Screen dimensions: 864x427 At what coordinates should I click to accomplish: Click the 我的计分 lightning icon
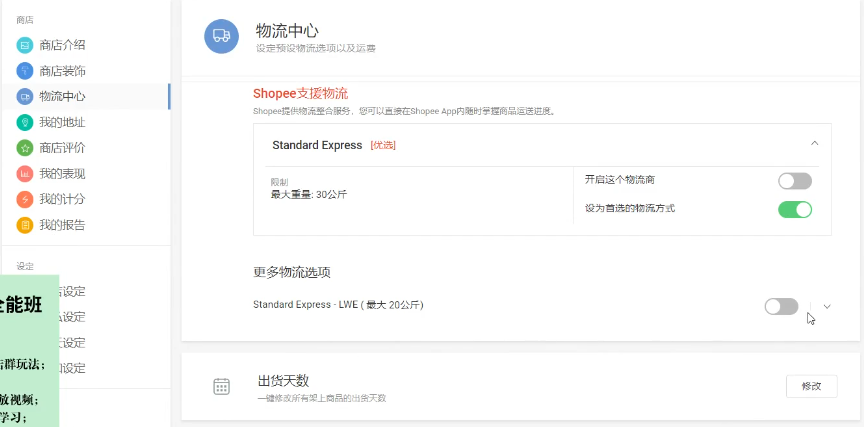pos(25,199)
